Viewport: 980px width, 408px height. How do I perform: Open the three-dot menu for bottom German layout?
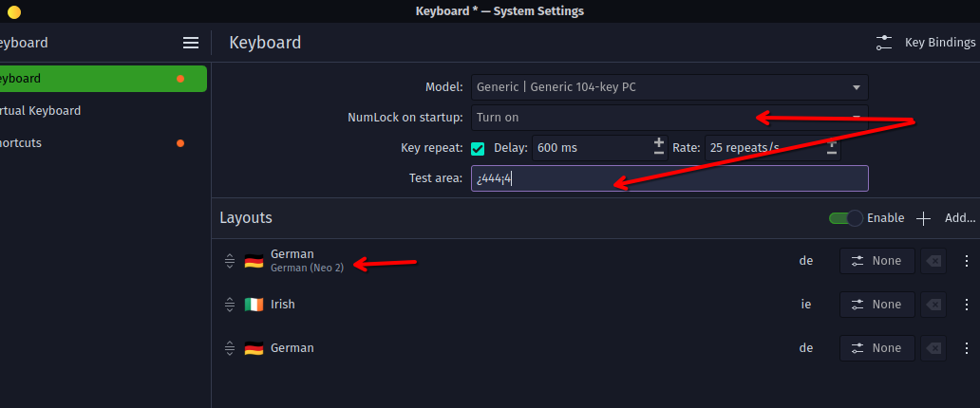coord(967,348)
